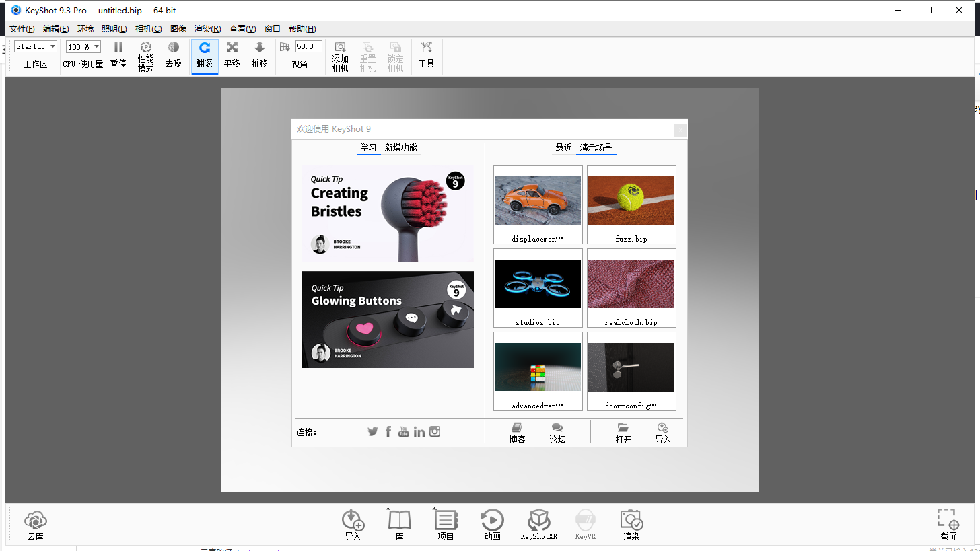
Task: Click the Screenshot (截屏) icon
Action: tap(948, 525)
